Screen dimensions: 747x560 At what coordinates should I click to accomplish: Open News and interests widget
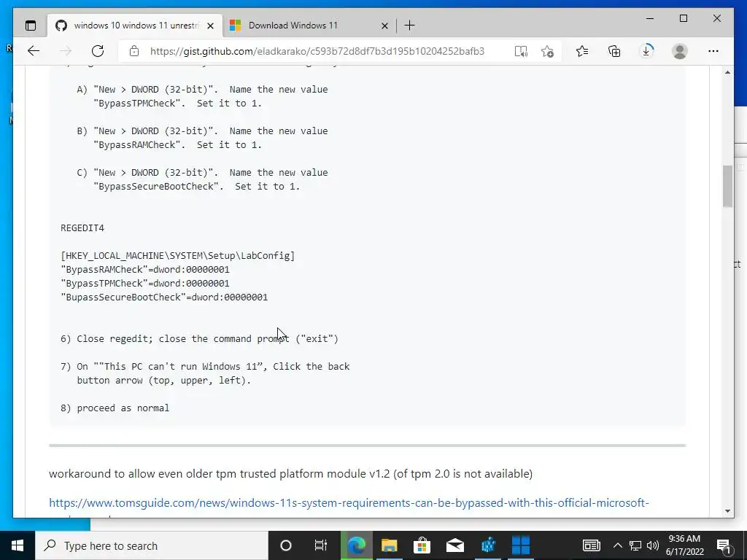[x=591, y=545]
